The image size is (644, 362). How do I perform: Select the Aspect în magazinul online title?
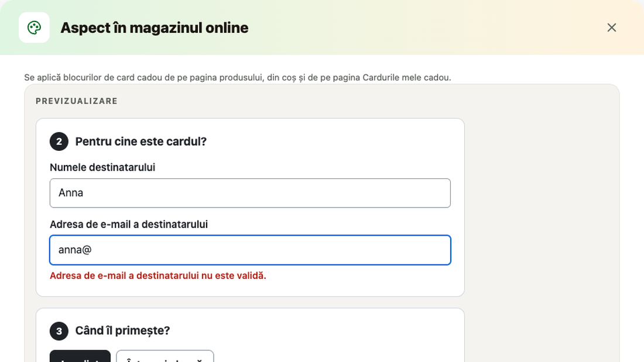click(155, 28)
